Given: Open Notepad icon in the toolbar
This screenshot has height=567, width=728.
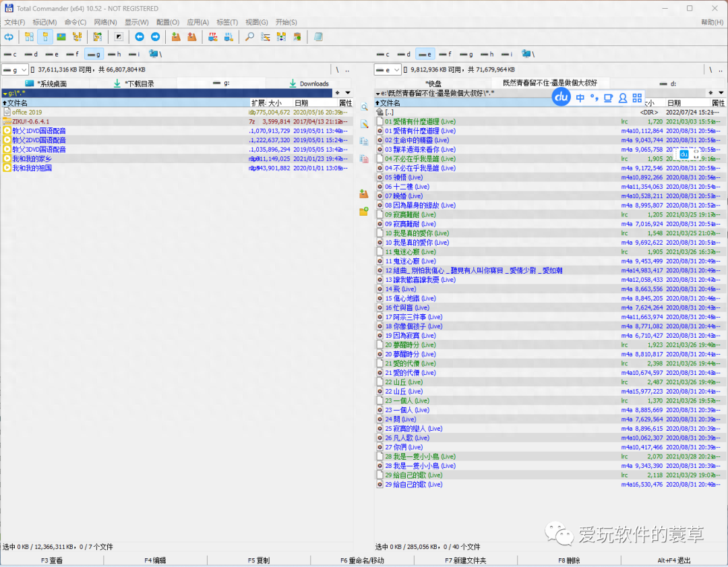Looking at the screenshot, I should coord(318,37).
